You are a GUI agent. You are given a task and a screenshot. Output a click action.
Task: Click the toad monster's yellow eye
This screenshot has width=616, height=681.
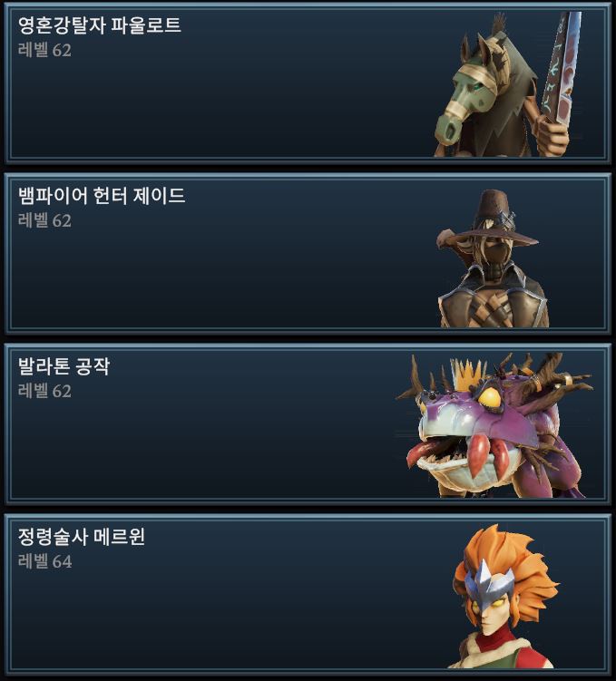click(490, 397)
